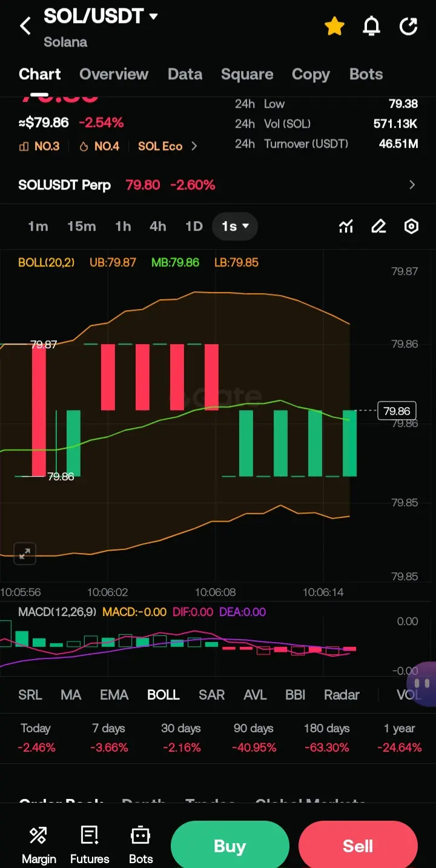
Task: Open the Square tab
Action: click(247, 75)
